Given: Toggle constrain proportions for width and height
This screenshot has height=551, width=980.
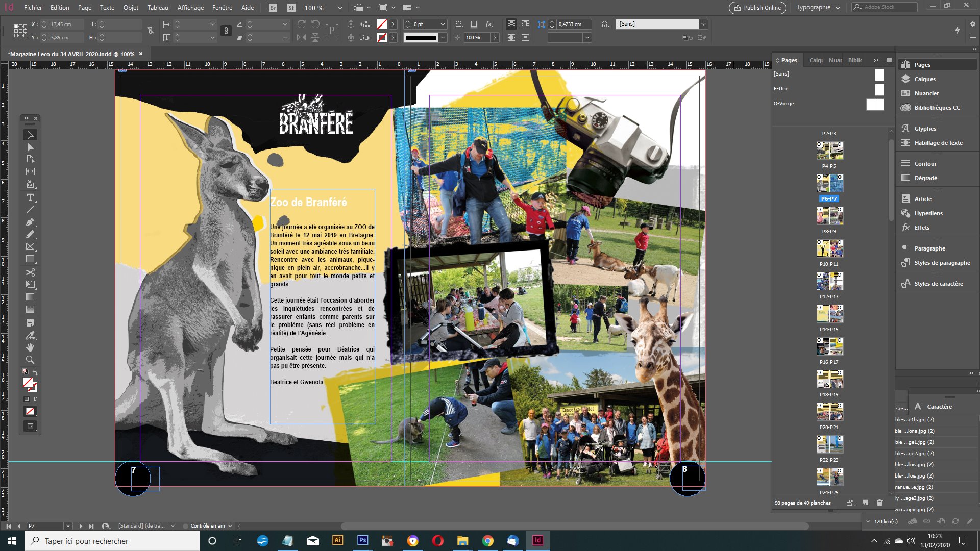Looking at the screenshot, I should [151, 31].
